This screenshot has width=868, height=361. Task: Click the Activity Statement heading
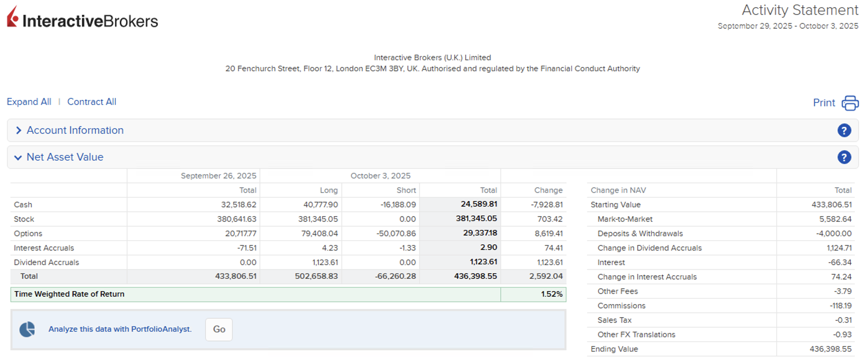point(800,10)
